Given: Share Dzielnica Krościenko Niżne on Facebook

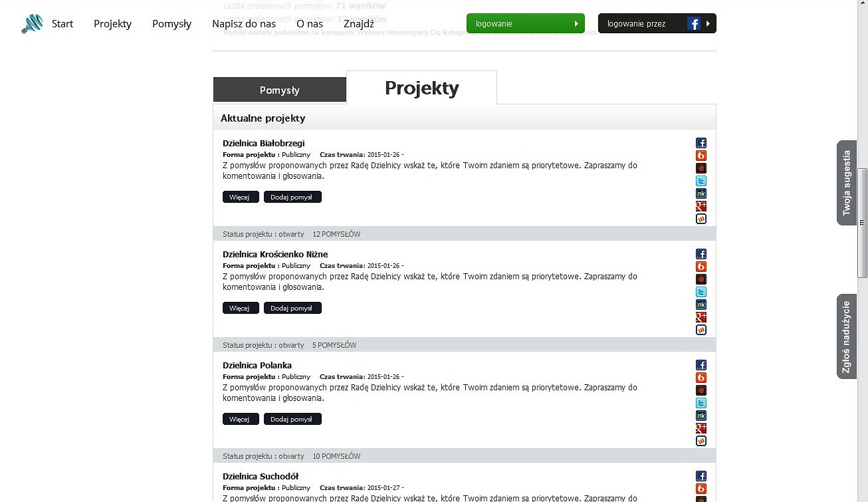Looking at the screenshot, I should 701,254.
